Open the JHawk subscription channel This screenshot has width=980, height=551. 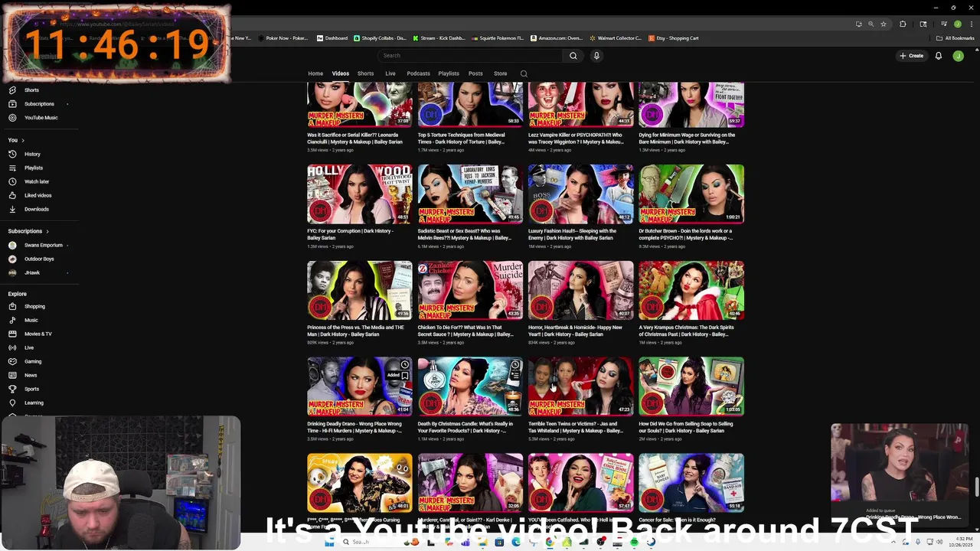[31, 272]
